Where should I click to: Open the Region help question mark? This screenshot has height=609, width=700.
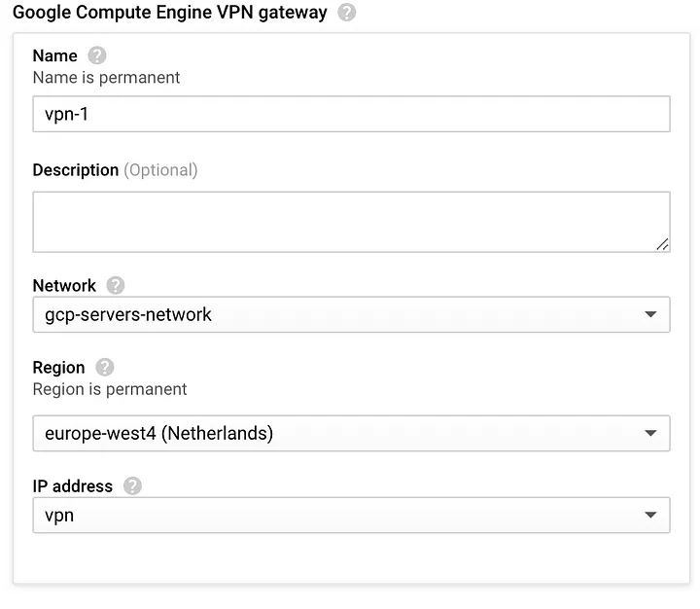tap(104, 368)
